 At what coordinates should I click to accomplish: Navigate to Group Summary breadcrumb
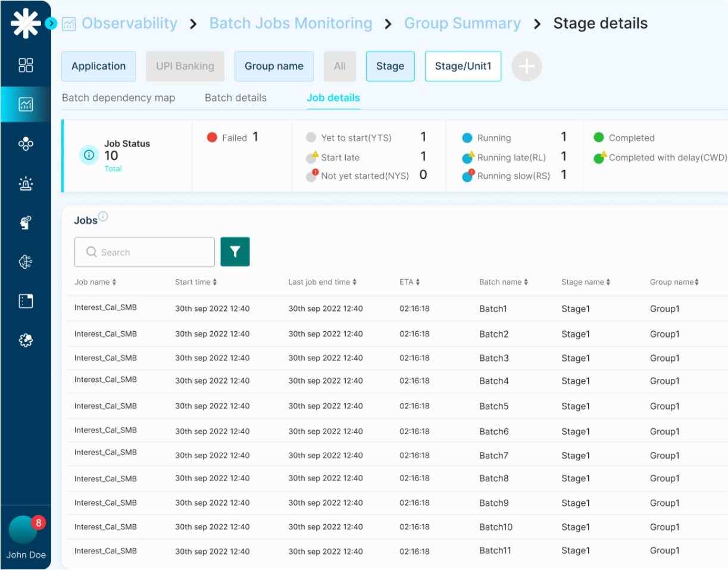(462, 24)
